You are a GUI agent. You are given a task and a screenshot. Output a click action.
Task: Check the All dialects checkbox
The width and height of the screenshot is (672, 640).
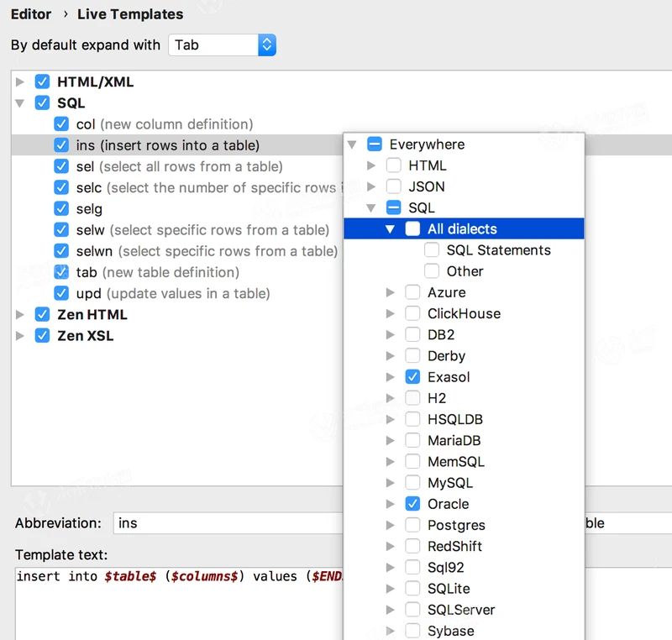(412, 229)
